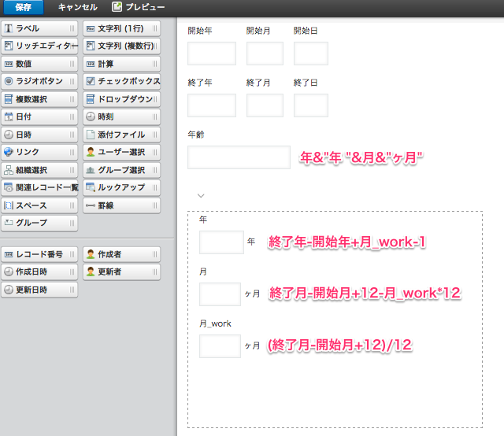Click the 計算 field icon
The image size is (504, 436).
91,64
